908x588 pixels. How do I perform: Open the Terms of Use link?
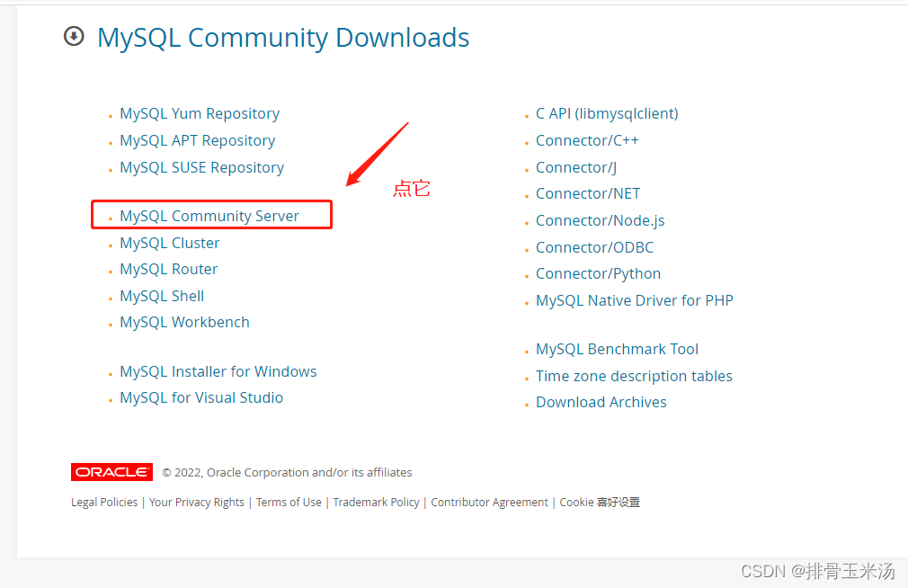[289, 503]
